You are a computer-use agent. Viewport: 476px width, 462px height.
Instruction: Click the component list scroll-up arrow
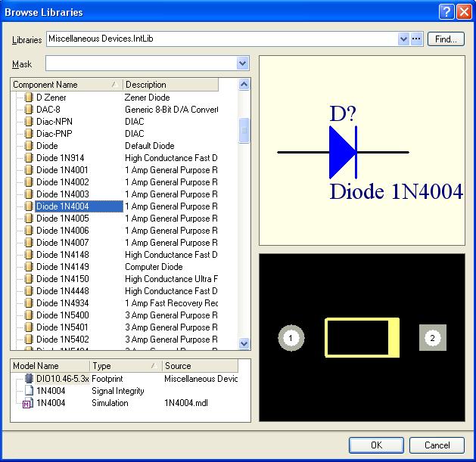(x=244, y=85)
